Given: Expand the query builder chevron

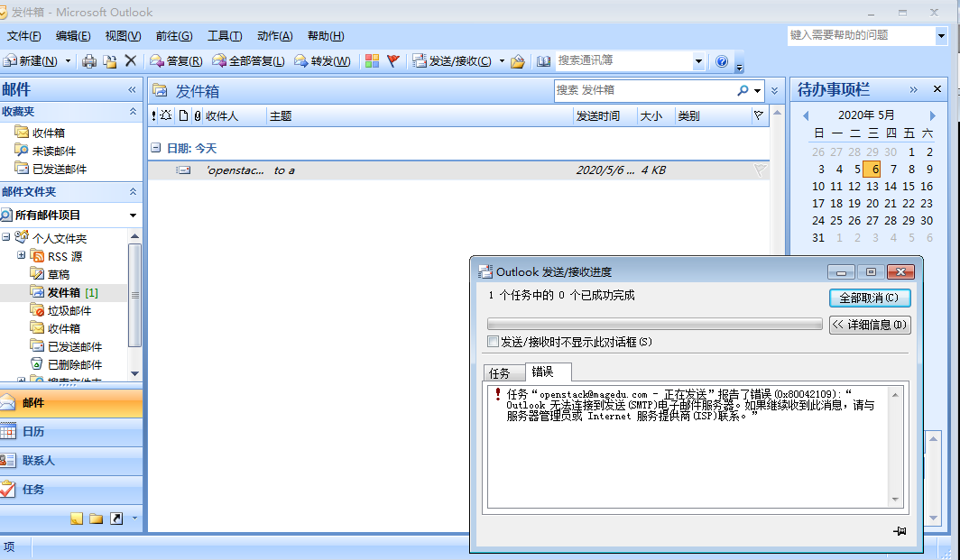Looking at the screenshot, I should 774,90.
